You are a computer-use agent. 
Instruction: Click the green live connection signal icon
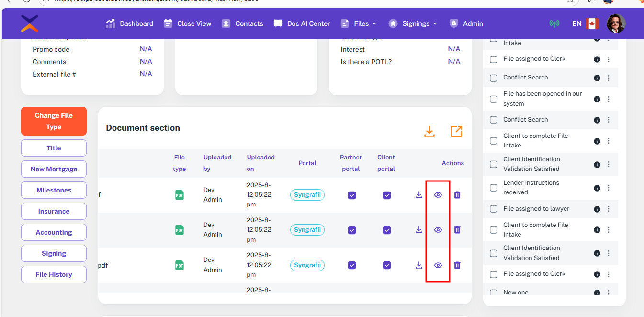point(554,23)
